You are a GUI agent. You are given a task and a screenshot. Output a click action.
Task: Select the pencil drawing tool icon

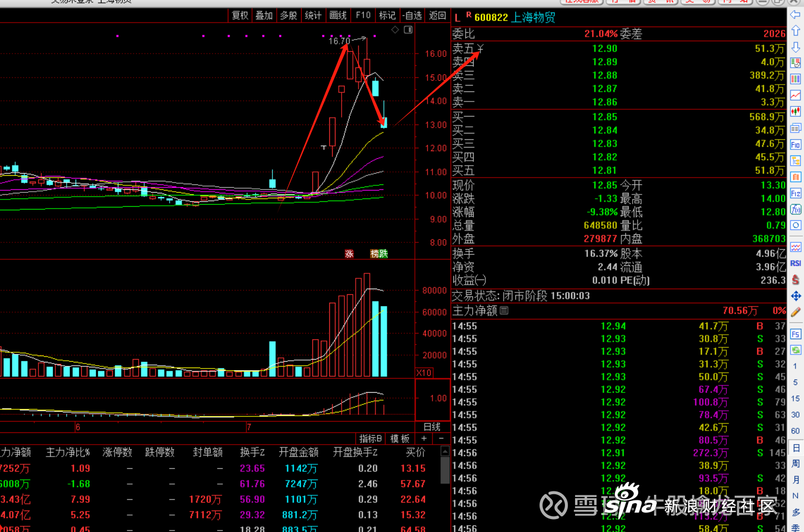coord(796,312)
